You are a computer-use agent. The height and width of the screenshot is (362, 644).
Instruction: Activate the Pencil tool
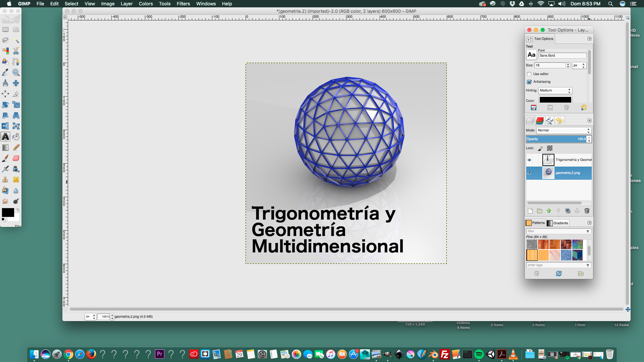(16, 147)
